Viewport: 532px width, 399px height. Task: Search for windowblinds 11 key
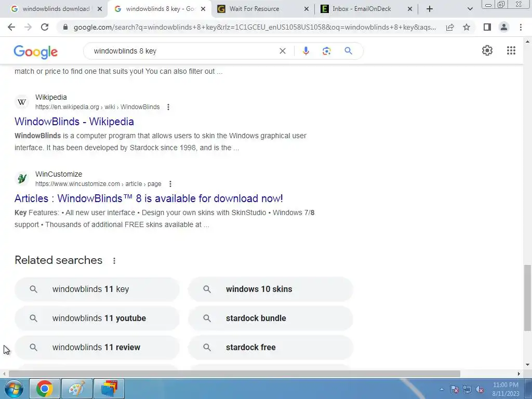coord(97,289)
